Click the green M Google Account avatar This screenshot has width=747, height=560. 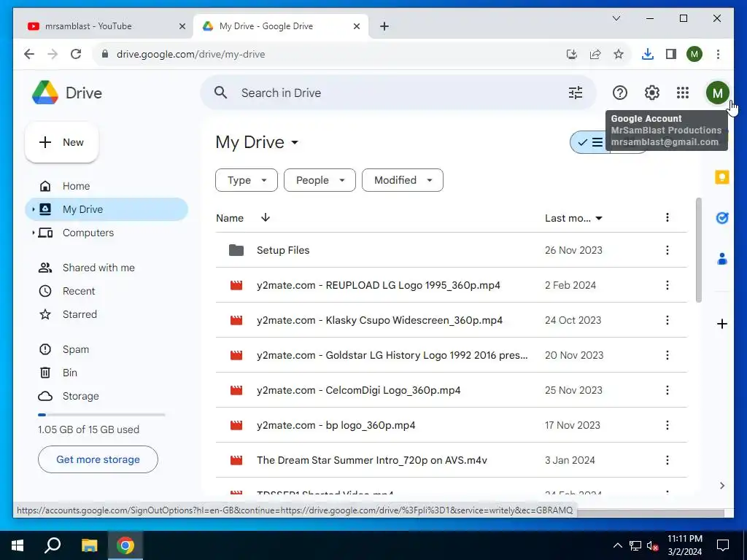tap(718, 93)
